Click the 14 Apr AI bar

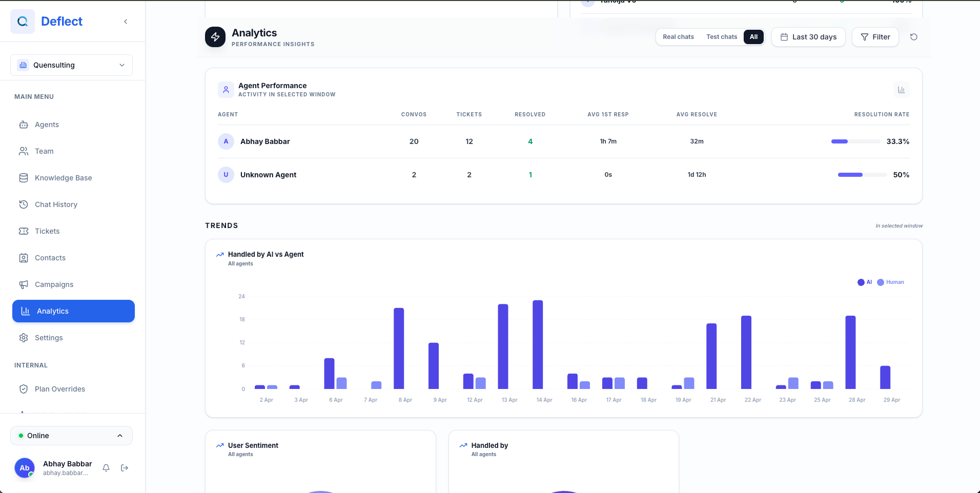[538, 344]
